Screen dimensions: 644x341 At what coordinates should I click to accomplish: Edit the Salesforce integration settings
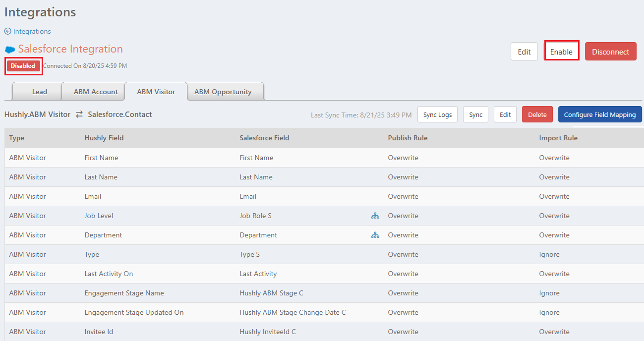click(524, 52)
